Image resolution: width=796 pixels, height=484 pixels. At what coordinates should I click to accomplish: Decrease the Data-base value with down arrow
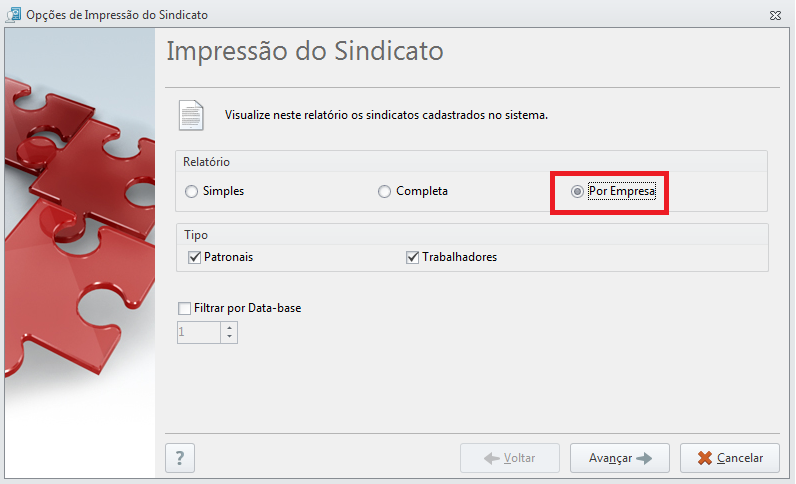[229, 337]
